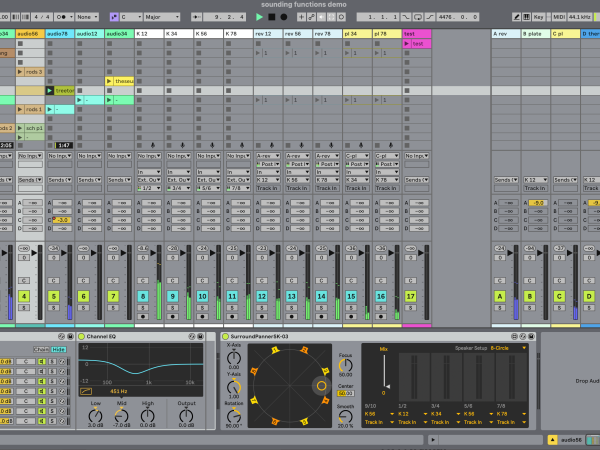Toggle SurroundPanner device activator
This screenshot has width=600, height=450.
pos(225,337)
